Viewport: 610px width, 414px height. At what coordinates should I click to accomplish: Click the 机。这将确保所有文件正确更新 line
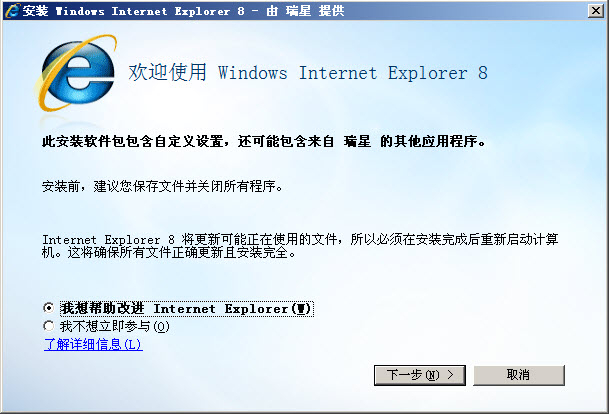click(169, 253)
